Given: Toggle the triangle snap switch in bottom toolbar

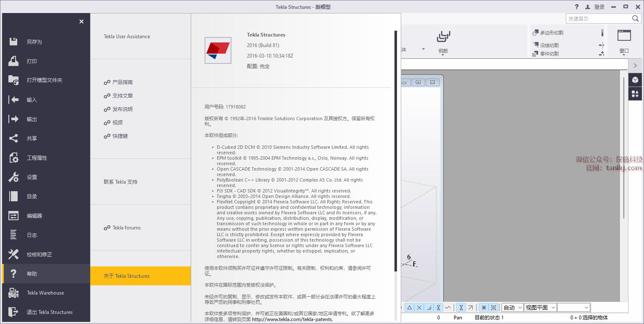Looking at the screenshot, I should click(410, 308).
